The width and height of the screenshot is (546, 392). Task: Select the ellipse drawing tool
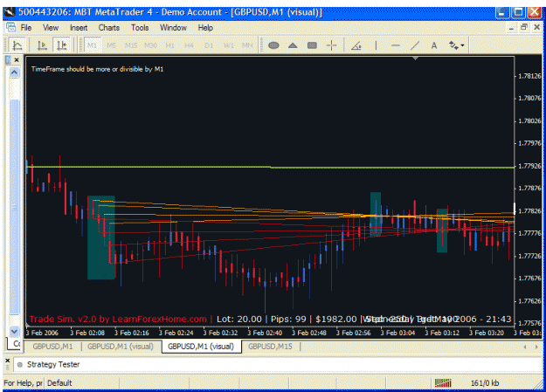pyautogui.click(x=273, y=45)
